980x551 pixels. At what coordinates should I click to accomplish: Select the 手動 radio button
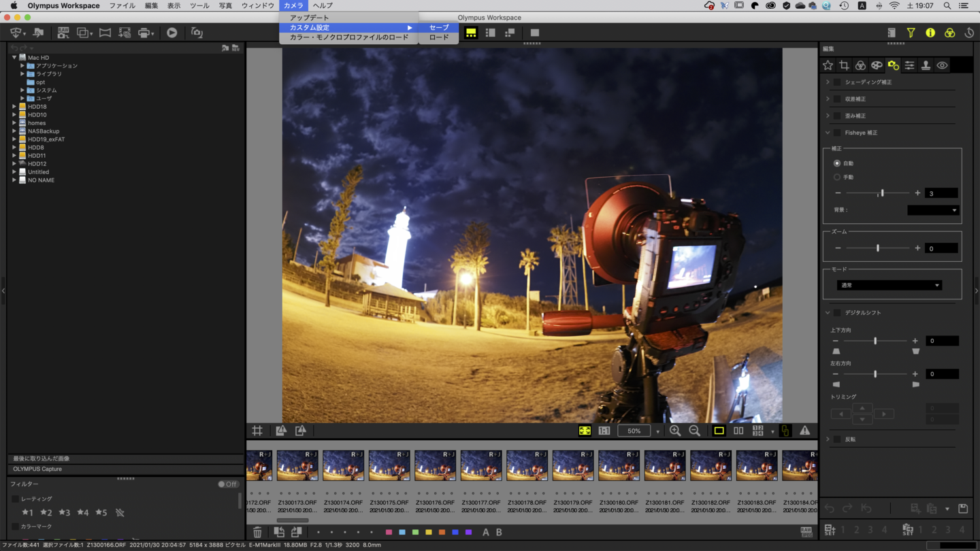click(x=837, y=177)
